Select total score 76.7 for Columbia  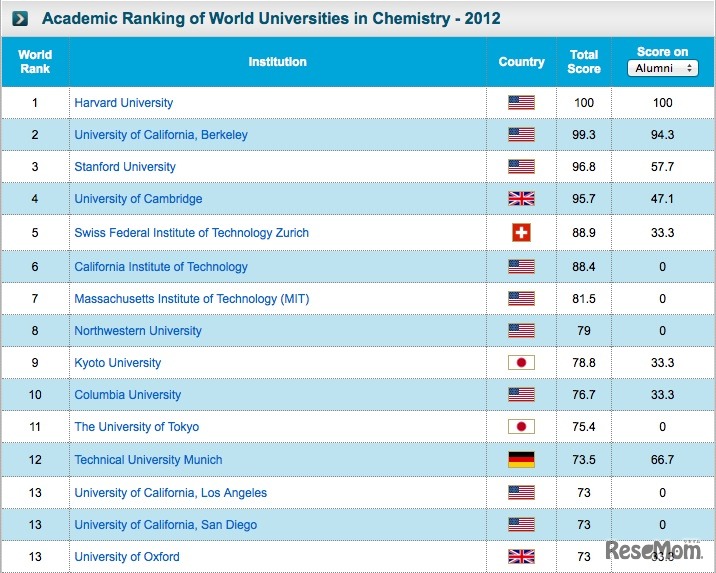pos(584,394)
